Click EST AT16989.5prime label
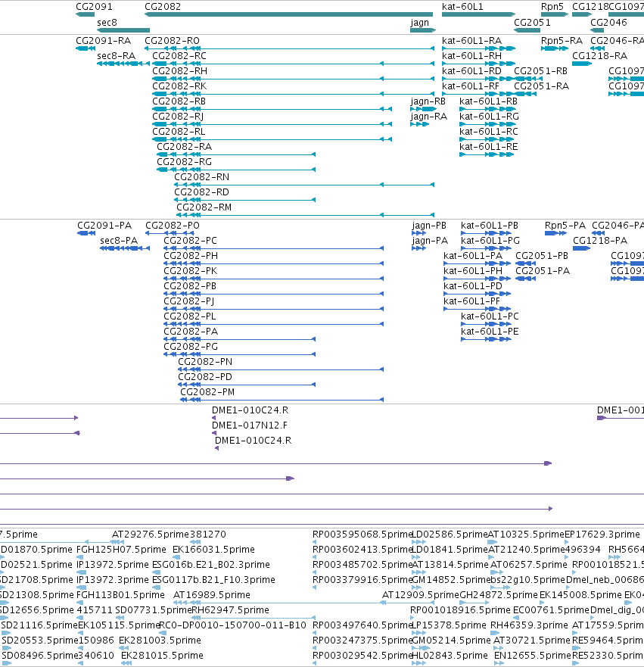The height and width of the screenshot is (667, 644). [212, 594]
